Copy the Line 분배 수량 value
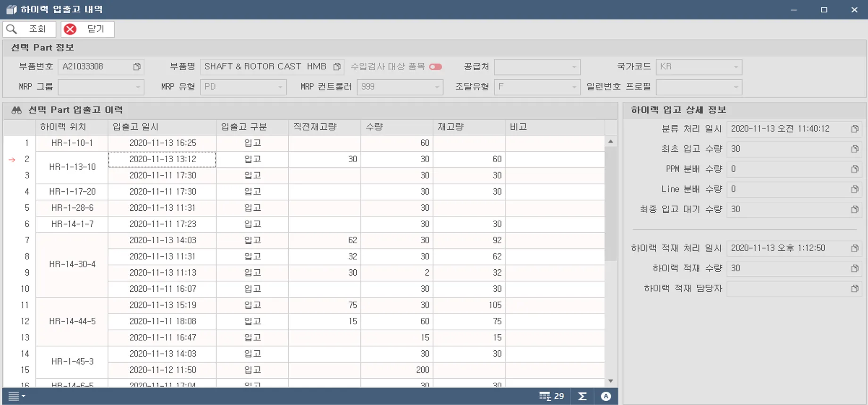Screen dimensions: 868x405 pos(855,190)
